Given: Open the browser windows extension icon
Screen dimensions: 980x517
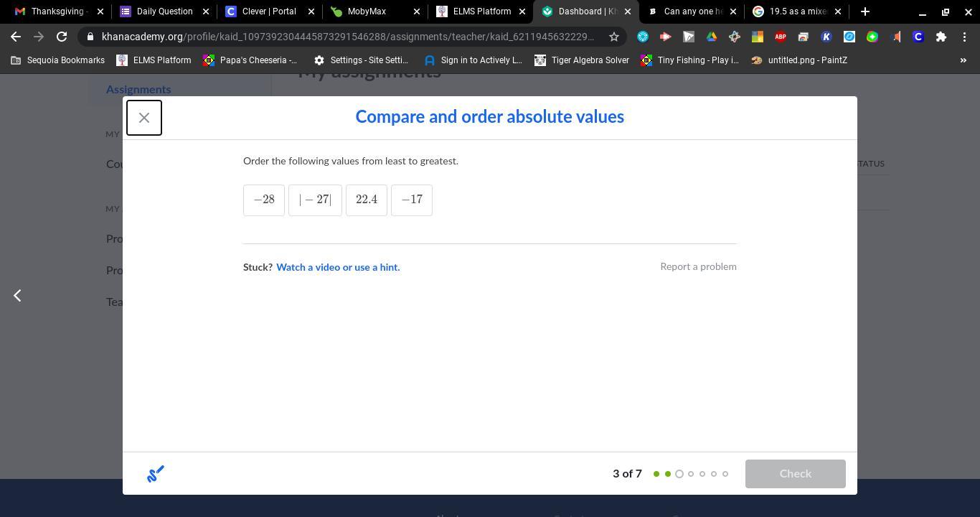Looking at the screenshot, I should pyautogui.click(x=804, y=37).
